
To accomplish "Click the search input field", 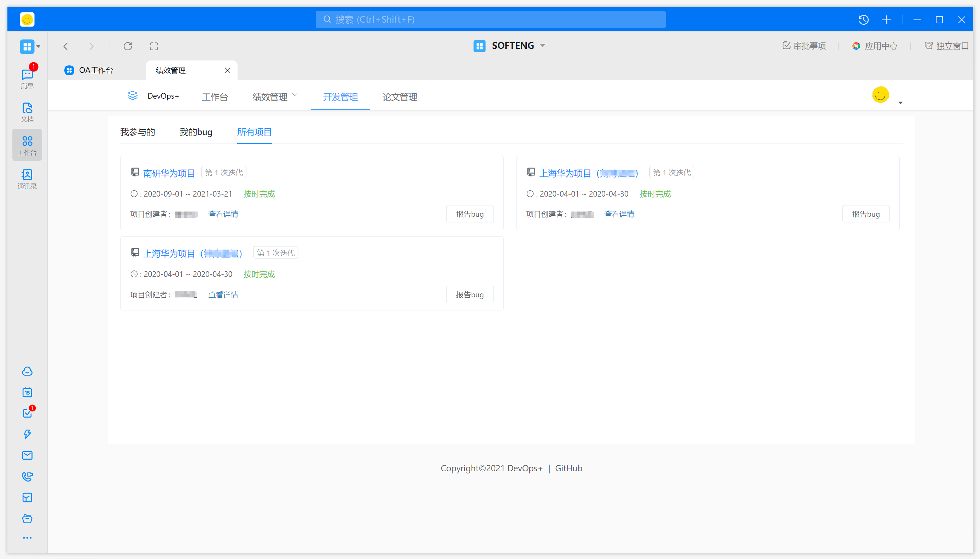I will coord(490,19).
